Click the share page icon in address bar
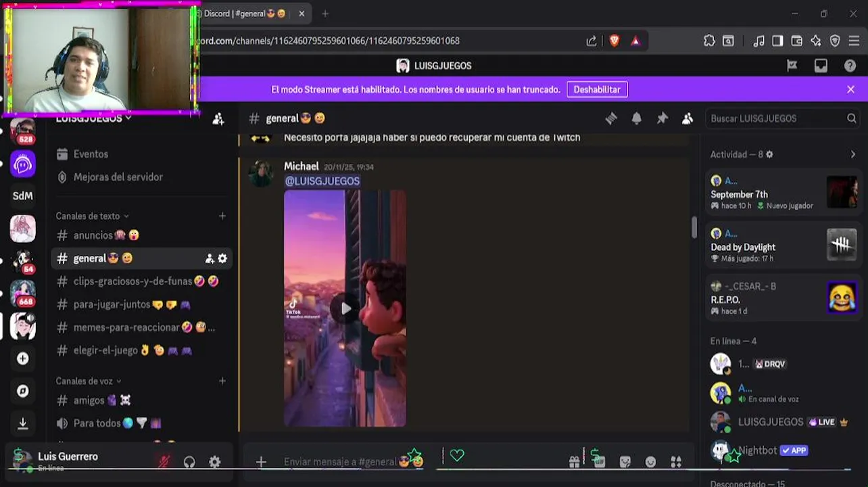This screenshot has height=487, width=868. click(x=592, y=41)
